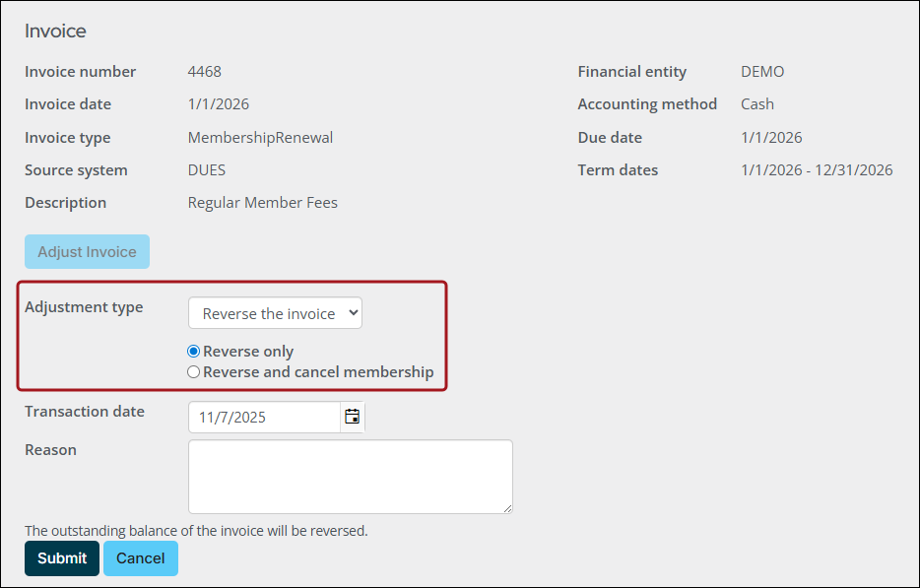
Task: Choose Reverse and cancel membership option
Action: (x=193, y=371)
